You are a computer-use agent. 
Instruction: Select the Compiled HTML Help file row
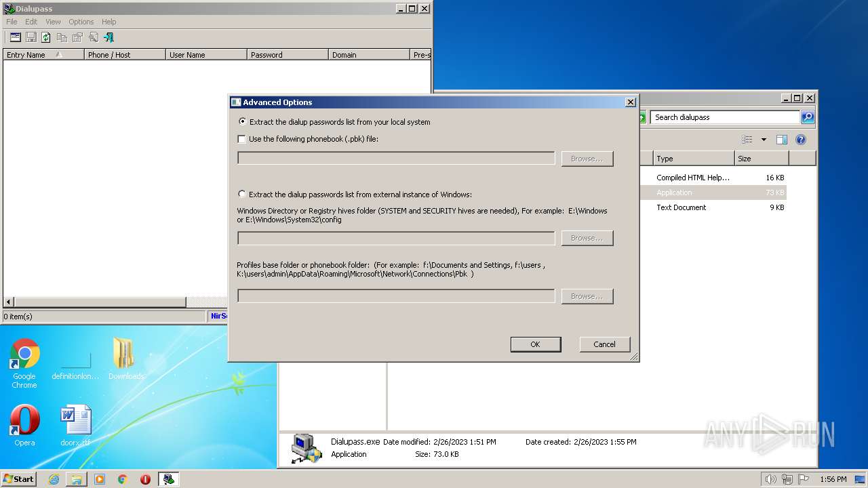[713, 178]
